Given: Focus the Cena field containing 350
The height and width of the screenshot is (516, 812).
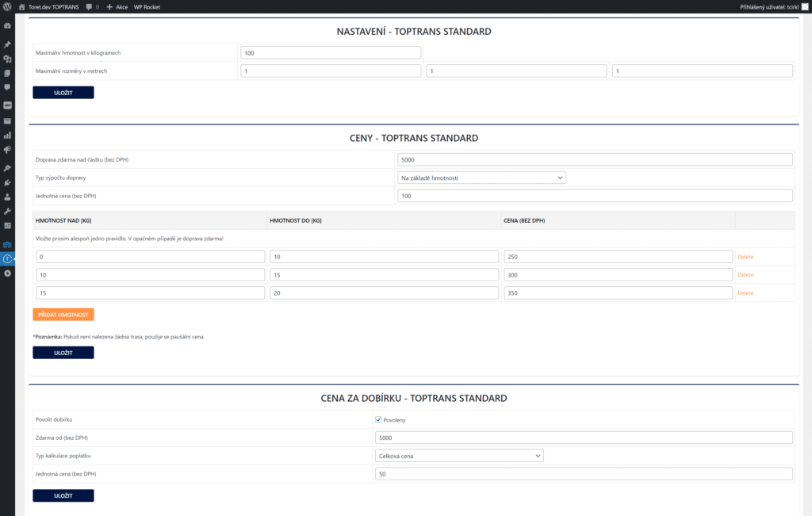Looking at the screenshot, I should pos(619,293).
